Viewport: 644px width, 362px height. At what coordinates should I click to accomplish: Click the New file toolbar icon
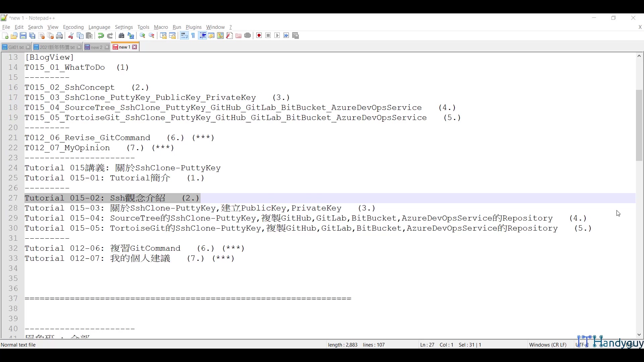5,36
